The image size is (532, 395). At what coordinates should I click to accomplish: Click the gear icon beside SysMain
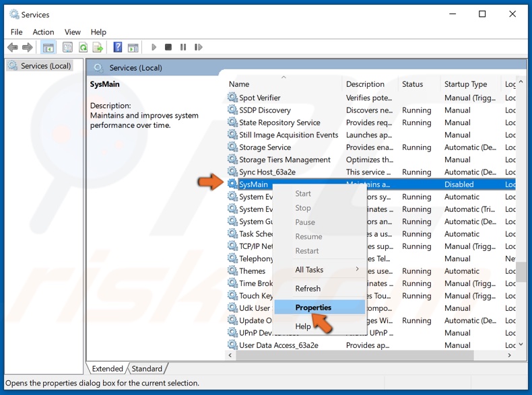232,184
